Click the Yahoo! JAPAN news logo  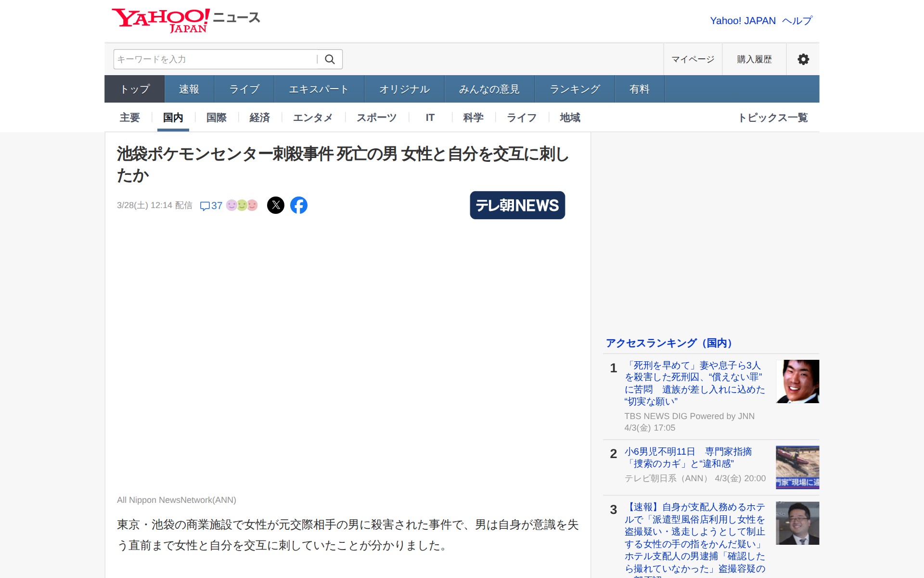161,20
